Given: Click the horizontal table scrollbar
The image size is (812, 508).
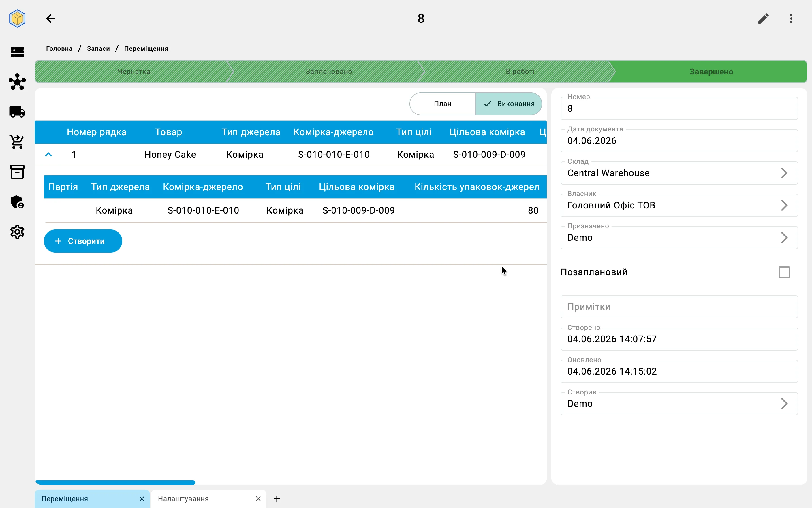Looking at the screenshot, I should [x=115, y=482].
